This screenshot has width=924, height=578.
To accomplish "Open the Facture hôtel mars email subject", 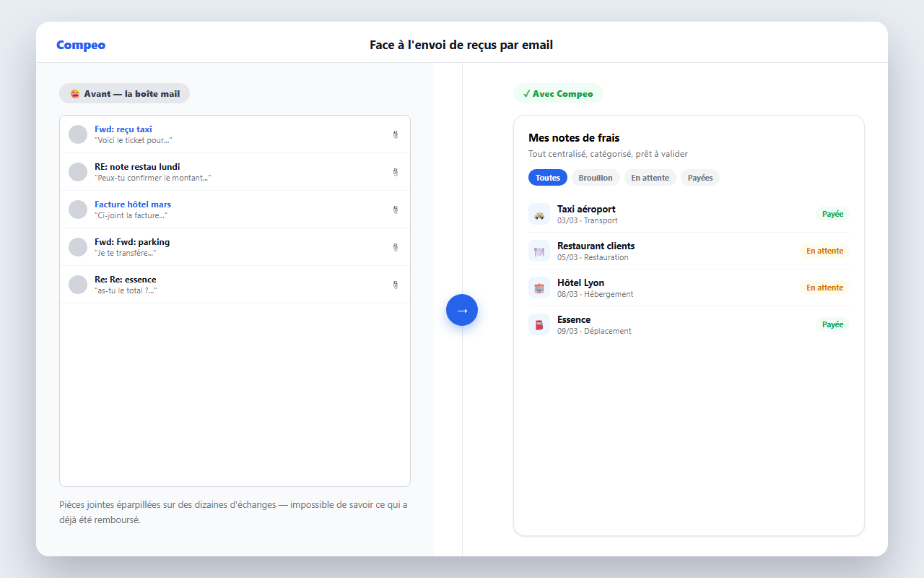I will click(133, 204).
